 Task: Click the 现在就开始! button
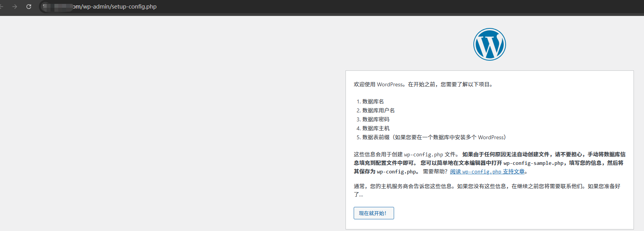(373, 213)
